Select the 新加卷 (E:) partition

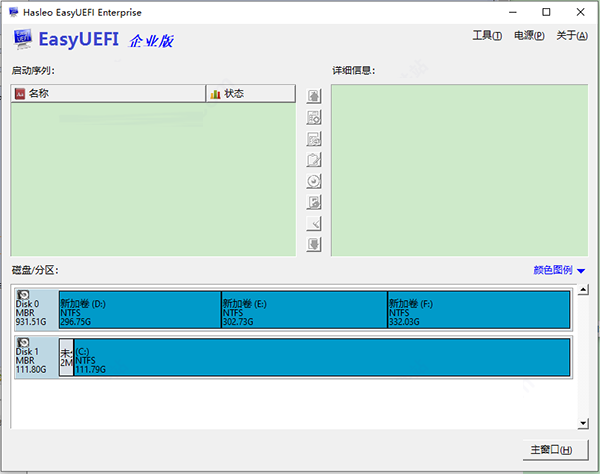tap(305, 310)
